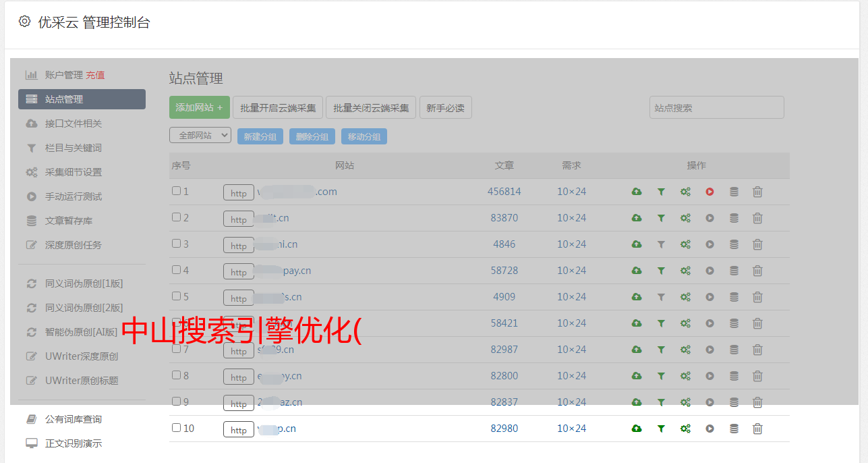Click the 添加网站 + button
Viewport: 868px width, 463px height.
click(200, 107)
